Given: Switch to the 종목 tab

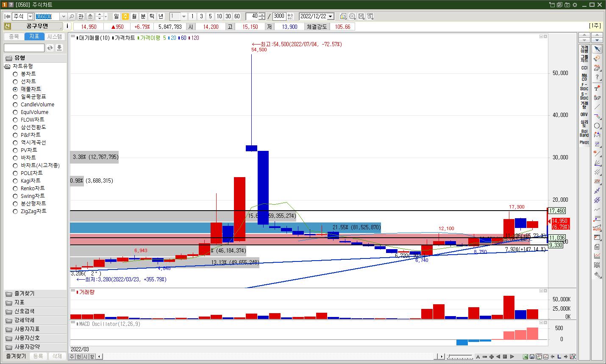Looking at the screenshot, I should point(14,36).
